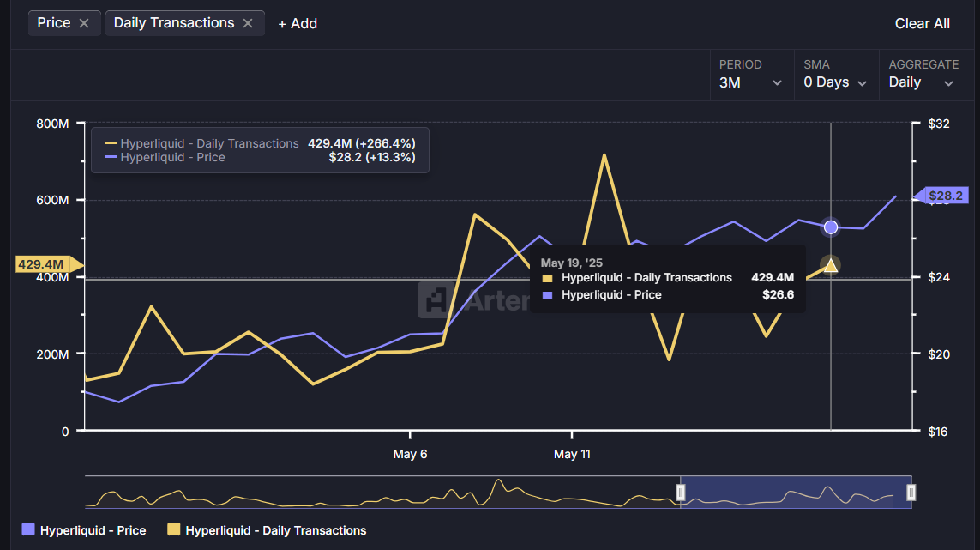Click the 800M y-axis label
Viewport: 980px width, 550px height.
(x=52, y=124)
